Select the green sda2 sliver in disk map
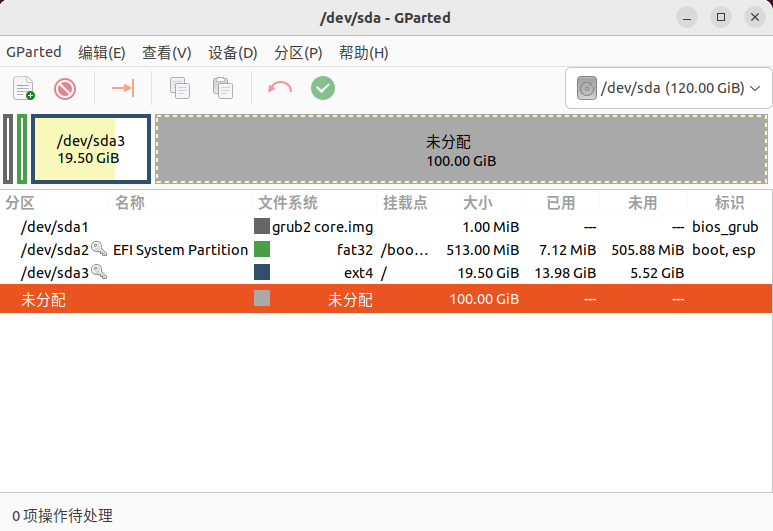 pos(22,149)
